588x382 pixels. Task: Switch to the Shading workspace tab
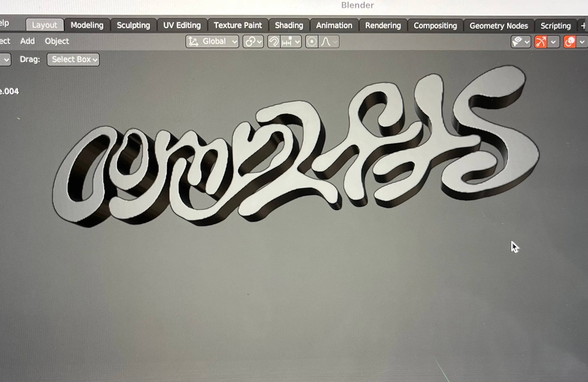[289, 25]
